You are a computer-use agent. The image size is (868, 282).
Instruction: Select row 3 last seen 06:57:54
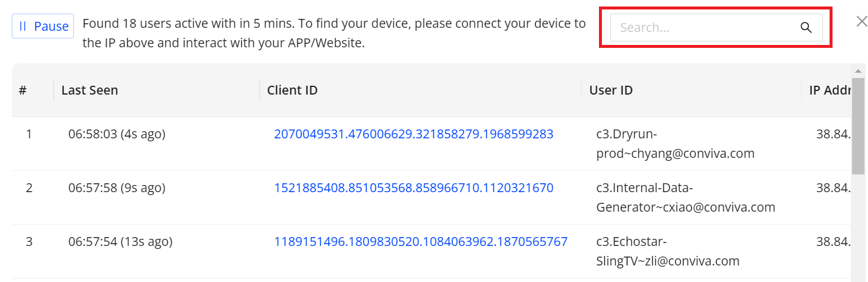[120, 242]
